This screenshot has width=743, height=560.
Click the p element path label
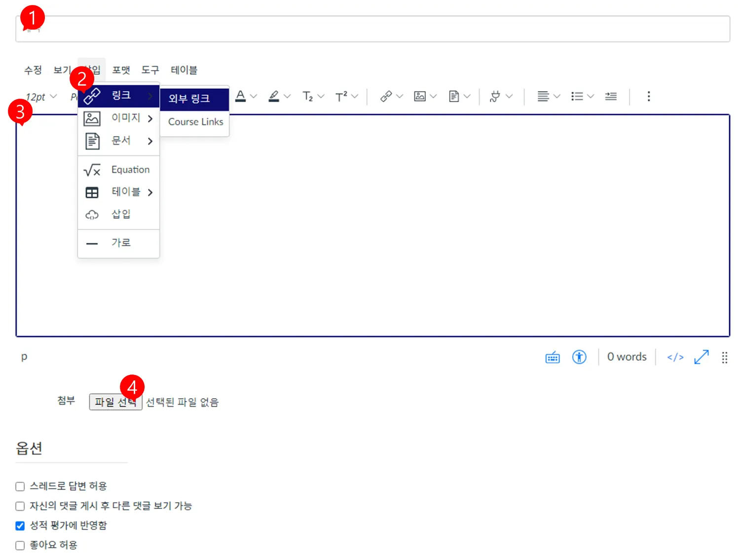coord(24,357)
